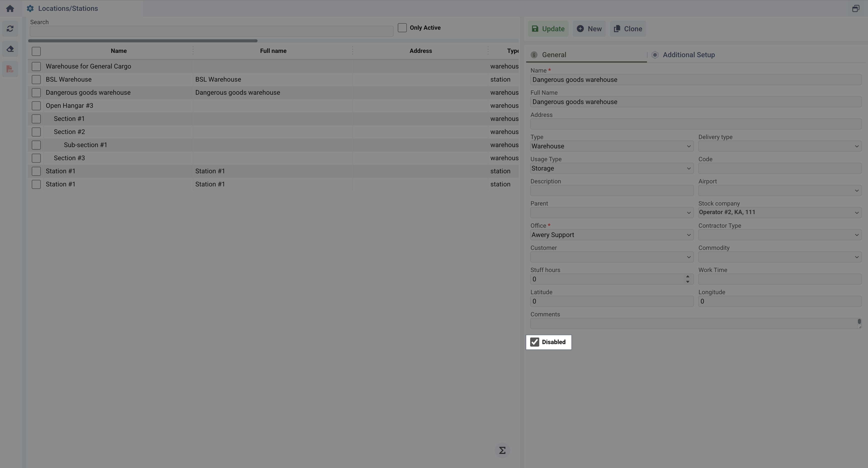Clone the current location
This screenshot has height=468, width=868.
[628, 29]
